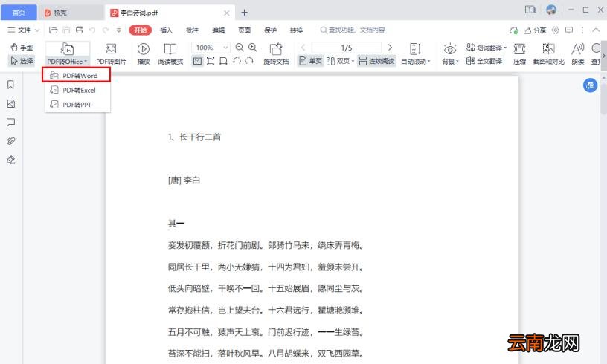607x364 pixels.
Task: Switch to the 稻壳 tab
Action: 71,13
